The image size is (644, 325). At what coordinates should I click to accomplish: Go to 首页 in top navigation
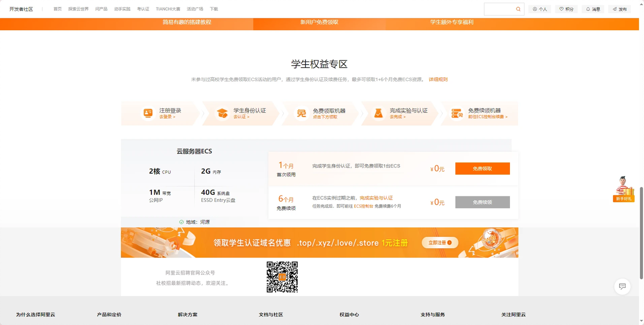point(57,9)
